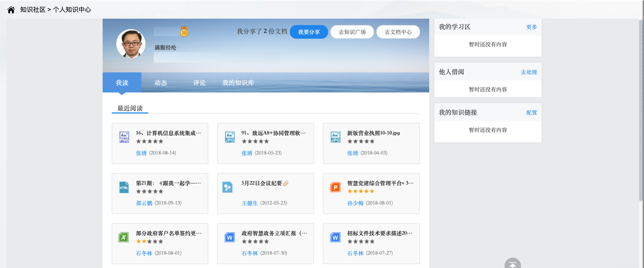Click 更多 link in 我的学习区

pos(531,27)
